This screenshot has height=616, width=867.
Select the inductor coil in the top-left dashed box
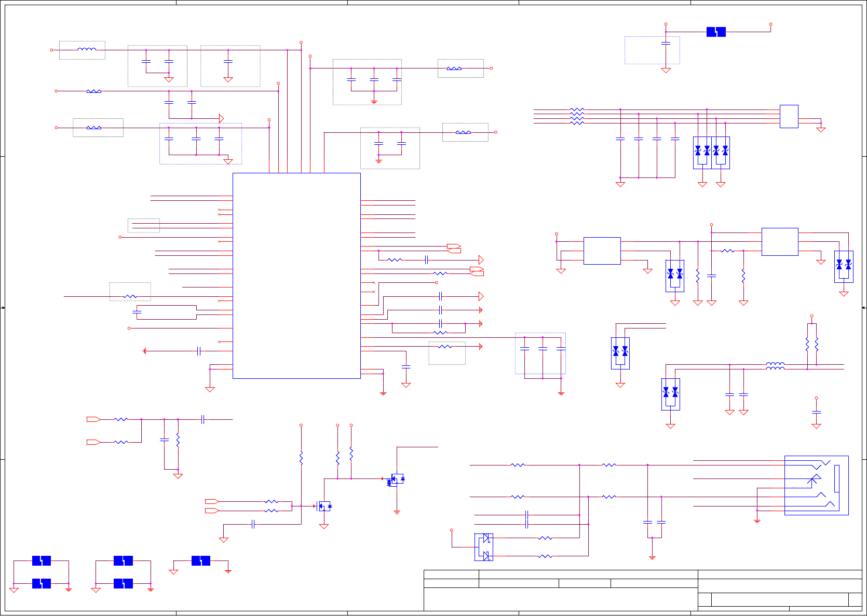pos(87,50)
